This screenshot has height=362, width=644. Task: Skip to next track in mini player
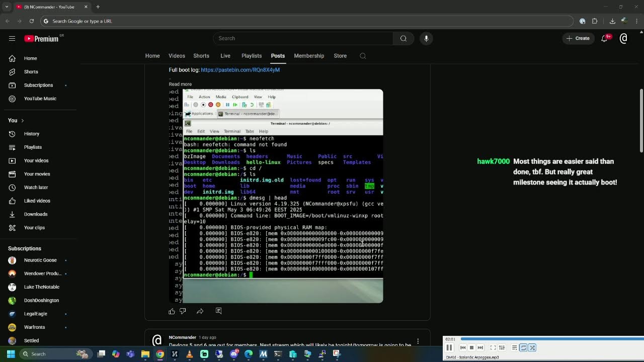pos(480,347)
